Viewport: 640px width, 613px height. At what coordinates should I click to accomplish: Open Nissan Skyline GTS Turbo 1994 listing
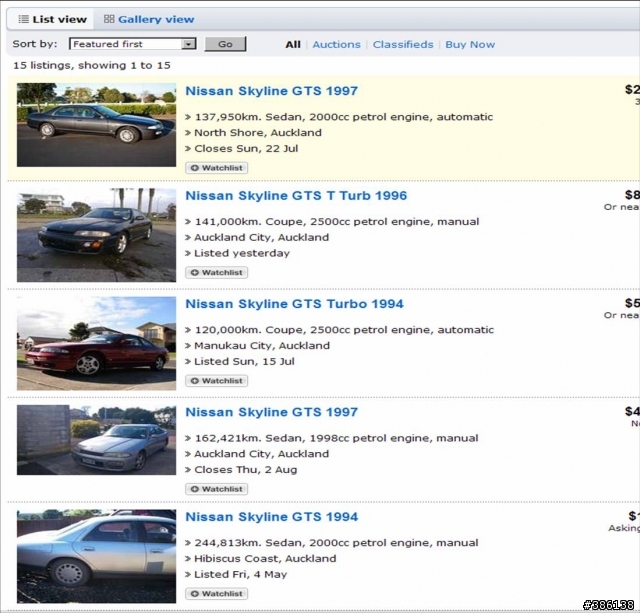point(294,304)
